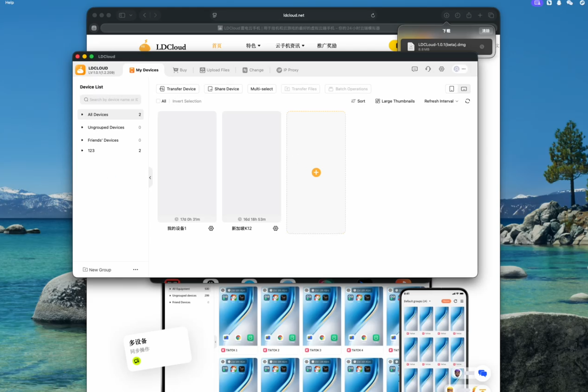This screenshot has height=392, width=588.
Task: Click the Share Device button
Action: click(223, 89)
